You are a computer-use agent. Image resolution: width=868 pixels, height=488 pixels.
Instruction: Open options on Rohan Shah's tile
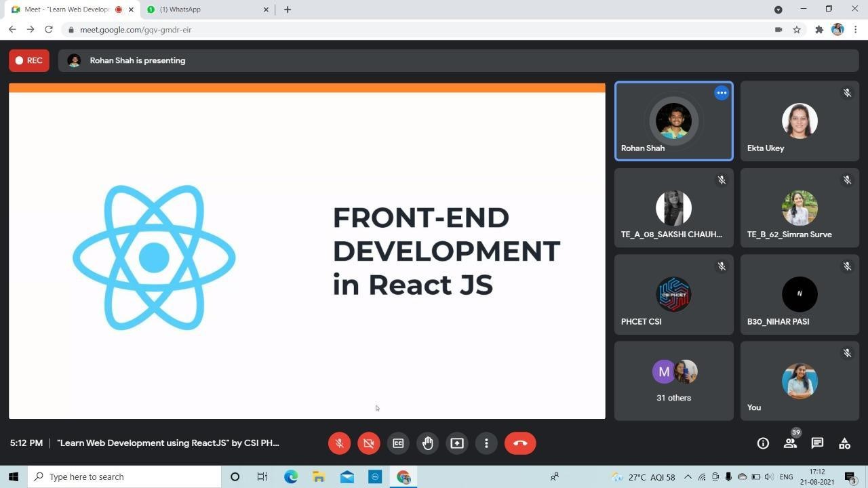722,93
